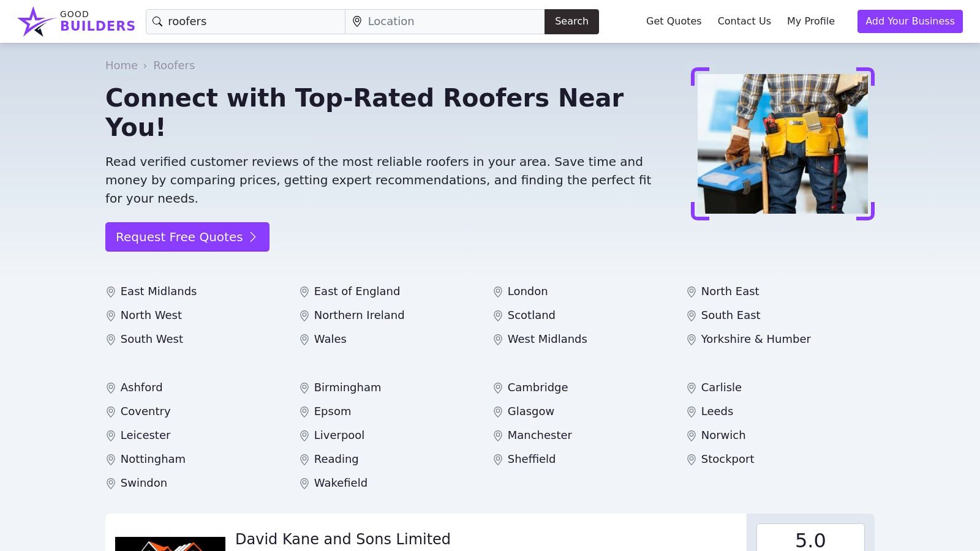Click inside the Location input field
Image resolution: width=980 pixels, height=551 pixels.
point(441,21)
